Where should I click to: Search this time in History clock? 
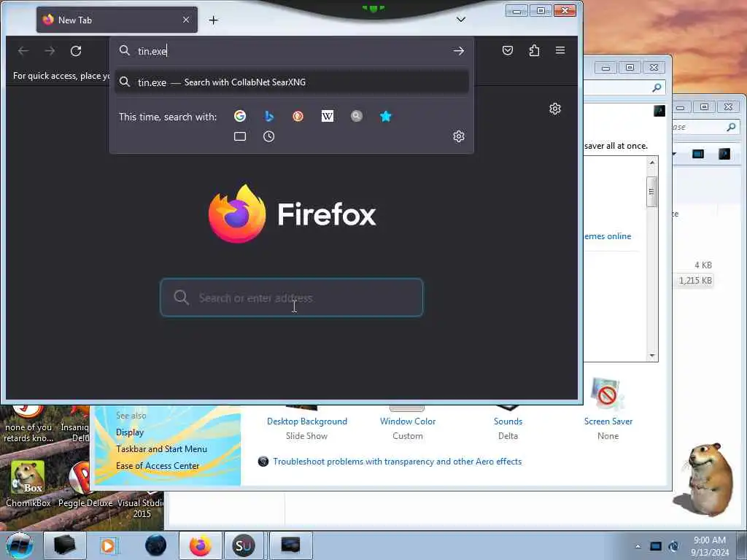pyautogui.click(x=268, y=136)
